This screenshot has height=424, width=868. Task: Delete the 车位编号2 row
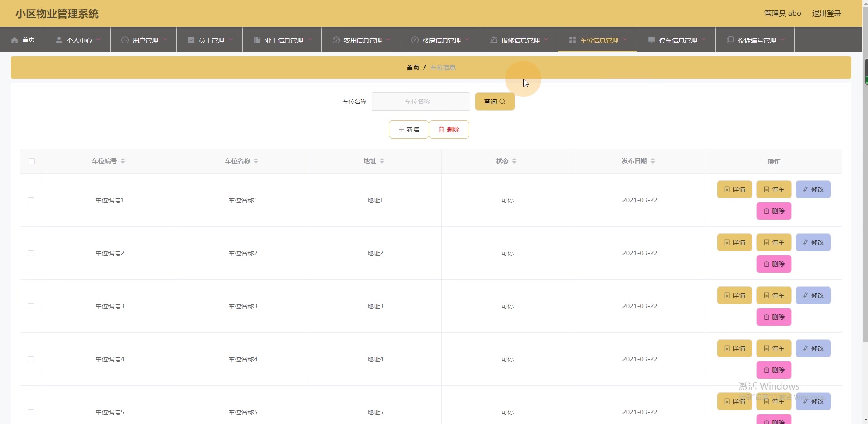point(774,264)
